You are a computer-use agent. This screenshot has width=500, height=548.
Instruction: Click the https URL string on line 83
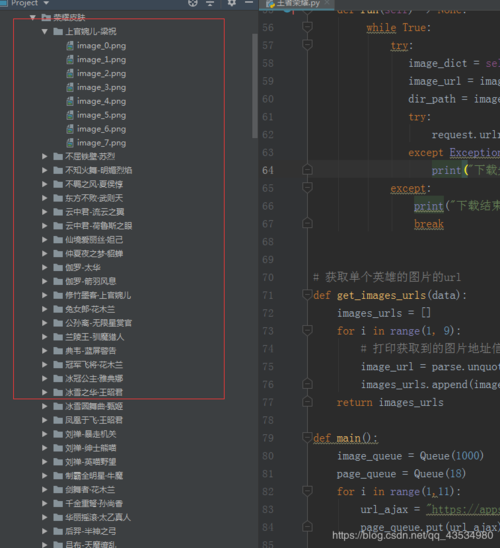463,510
